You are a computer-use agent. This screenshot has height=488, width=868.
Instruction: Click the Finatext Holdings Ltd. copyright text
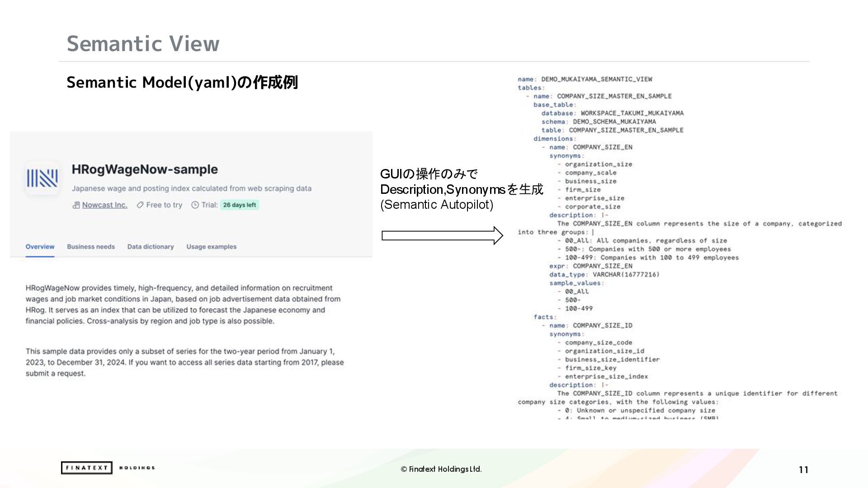(x=441, y=469)
